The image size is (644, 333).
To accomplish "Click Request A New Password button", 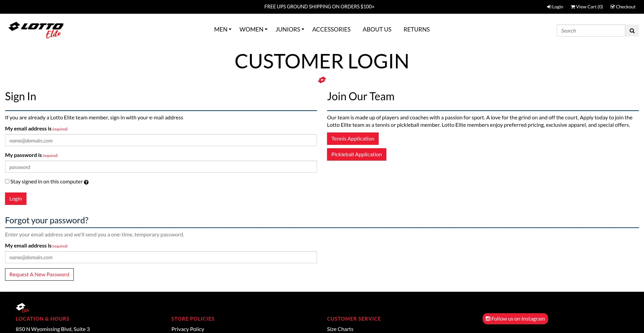I will click(39, 275).
